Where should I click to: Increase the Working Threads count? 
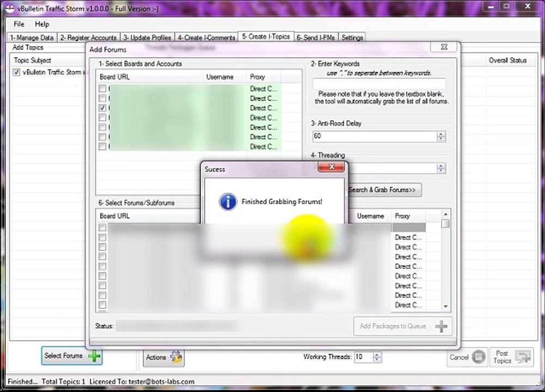377,355
